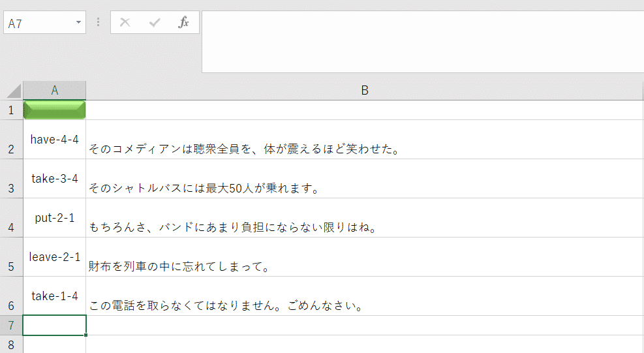
Task: Select cell containing take-1-4
Action: (x=55, y=296)
